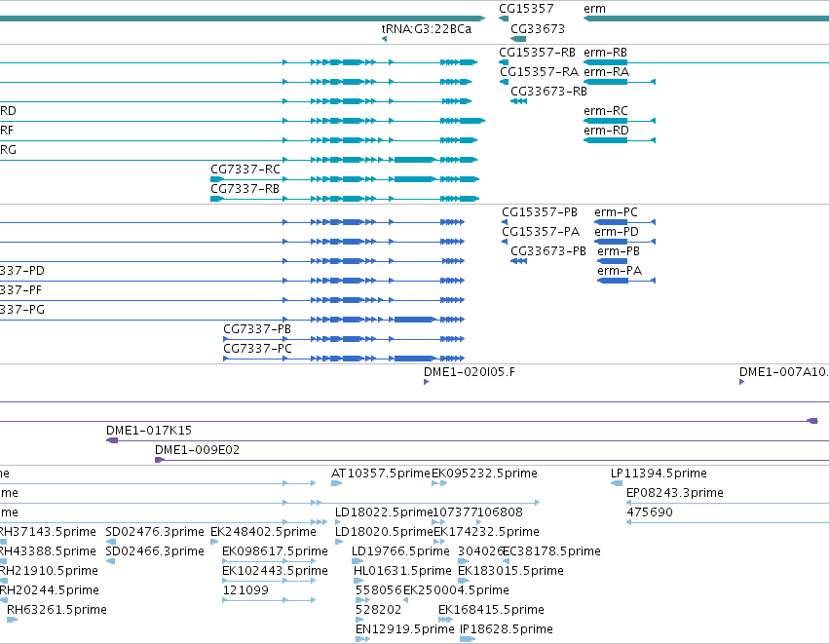Click the DME1-009E02 feature label
This screenshot has width=829, height=644.
click(197, 450)
